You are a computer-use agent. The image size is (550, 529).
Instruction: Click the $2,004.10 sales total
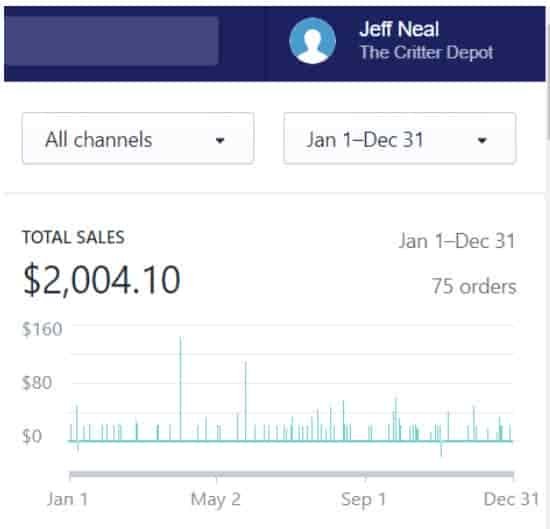click(102, 280)
